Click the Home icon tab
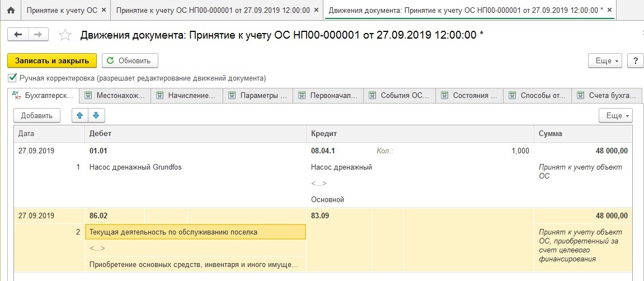Viewport: 644px width, 281px height. 10,10
